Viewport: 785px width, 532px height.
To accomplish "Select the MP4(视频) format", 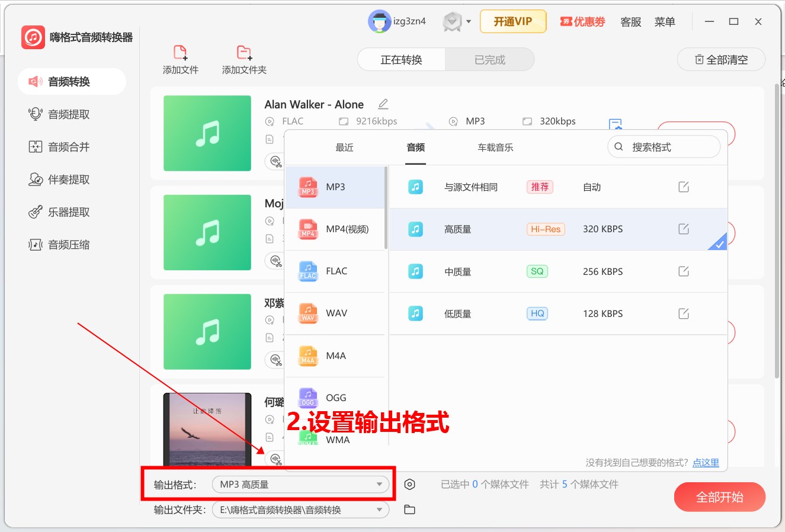I will point(335,229).
